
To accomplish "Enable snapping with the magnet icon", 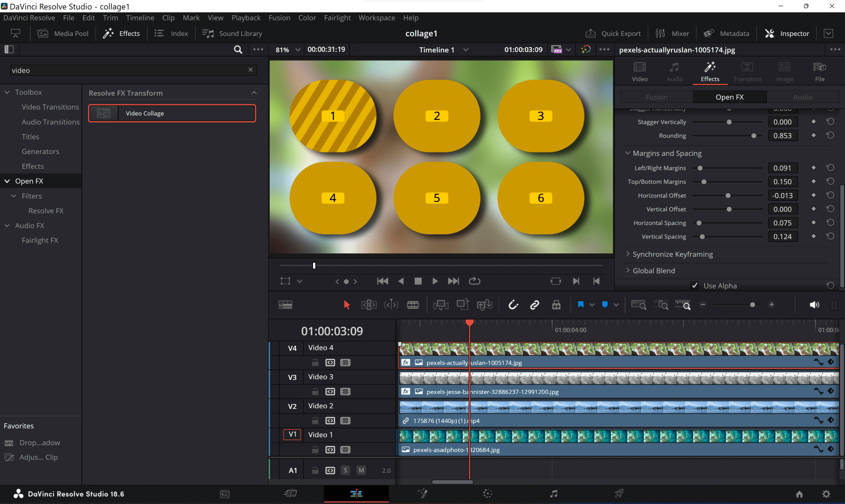I will 513,305.
